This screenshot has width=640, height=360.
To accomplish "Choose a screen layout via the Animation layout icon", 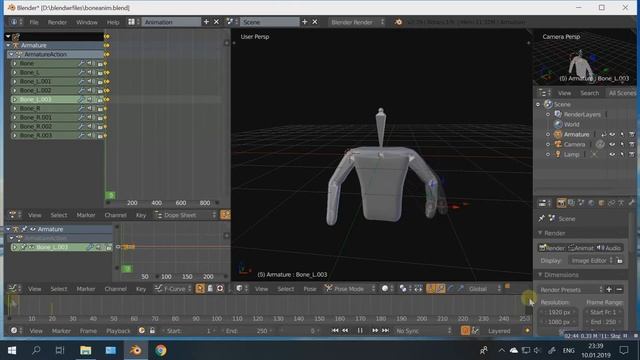I will pyautogui.click(x=133, y=22).
